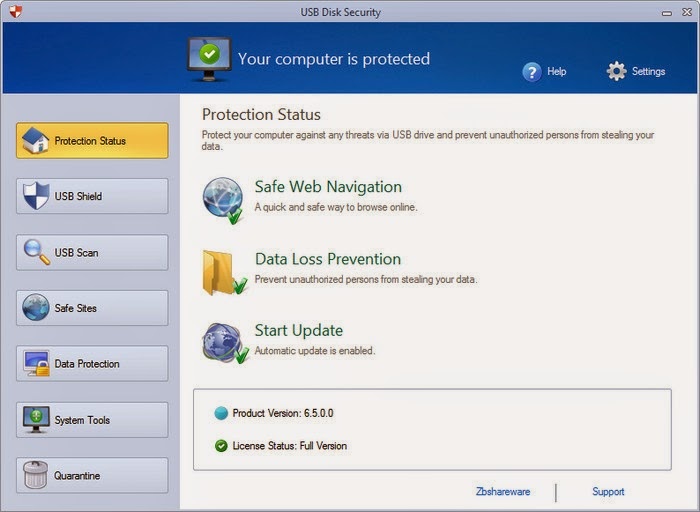Open the Protection Status tab label
700x512 pixels.
click(90, 141)
